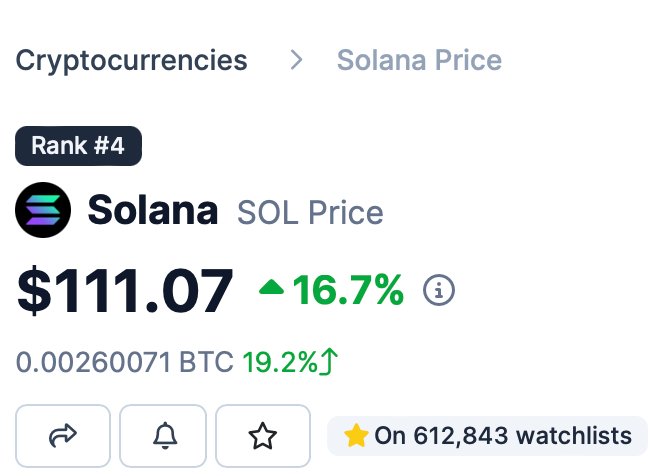
Task: Click the $111.07 price value
Action: (x=125, y=291)
